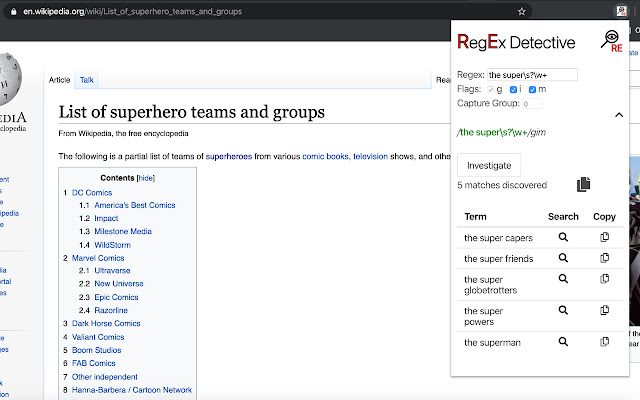Copy all discovered matches
The image size is (640, 400).
point(584,185)
